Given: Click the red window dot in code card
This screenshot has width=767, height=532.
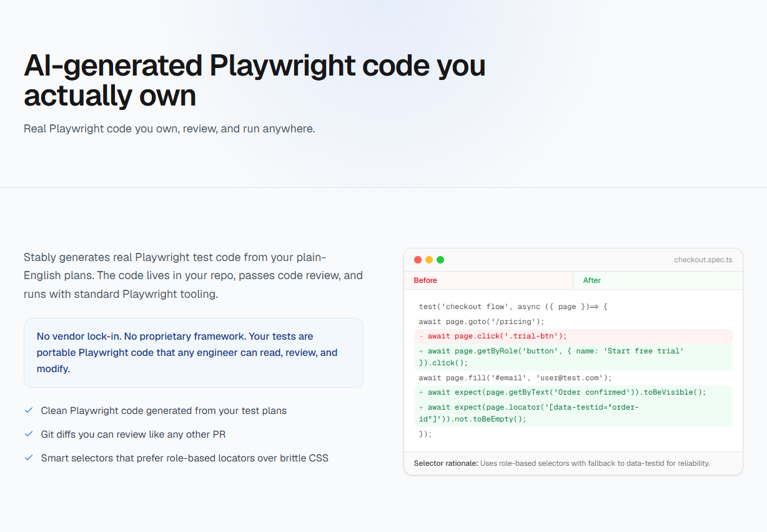Looking at the screenshot, I should 418,260.
